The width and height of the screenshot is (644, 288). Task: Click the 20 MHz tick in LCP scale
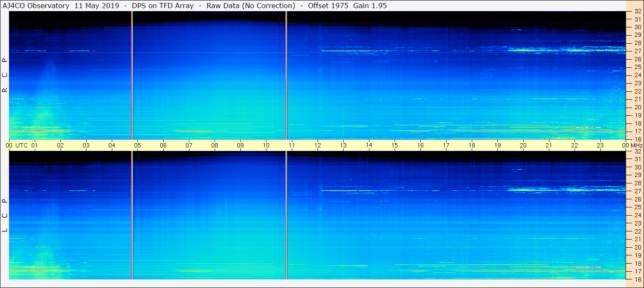point(637,247)
